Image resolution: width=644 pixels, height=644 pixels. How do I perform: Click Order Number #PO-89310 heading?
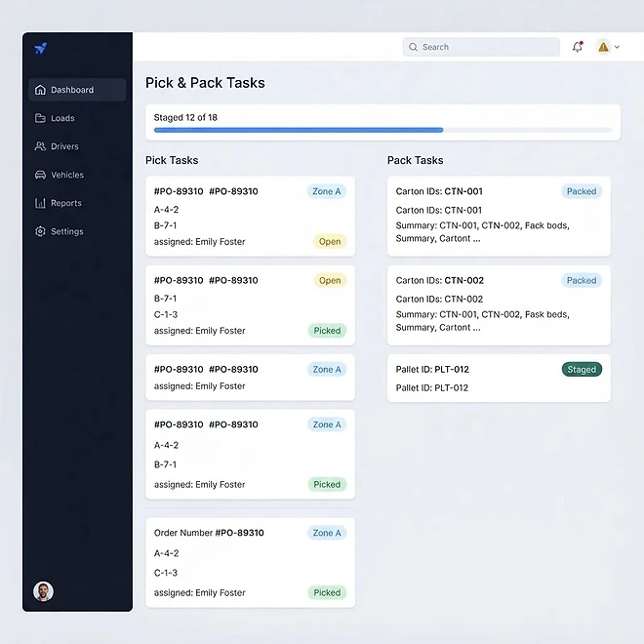tap(209, 533)
